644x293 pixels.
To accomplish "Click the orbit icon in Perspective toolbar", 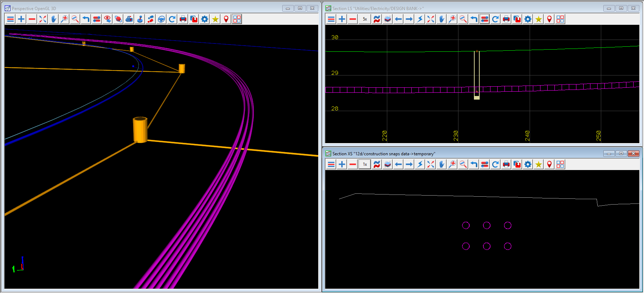I will coord(118,19).
